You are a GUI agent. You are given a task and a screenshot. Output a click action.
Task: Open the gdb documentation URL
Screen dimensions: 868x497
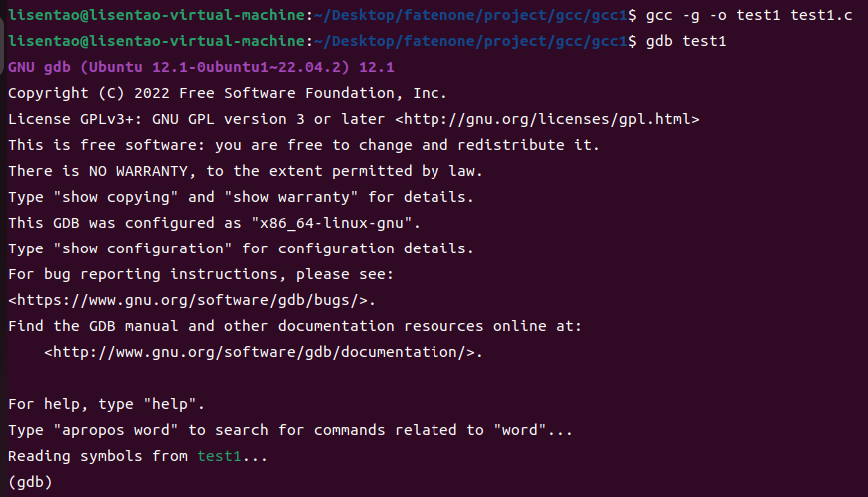pyautogui.click(x=264, y=352)
